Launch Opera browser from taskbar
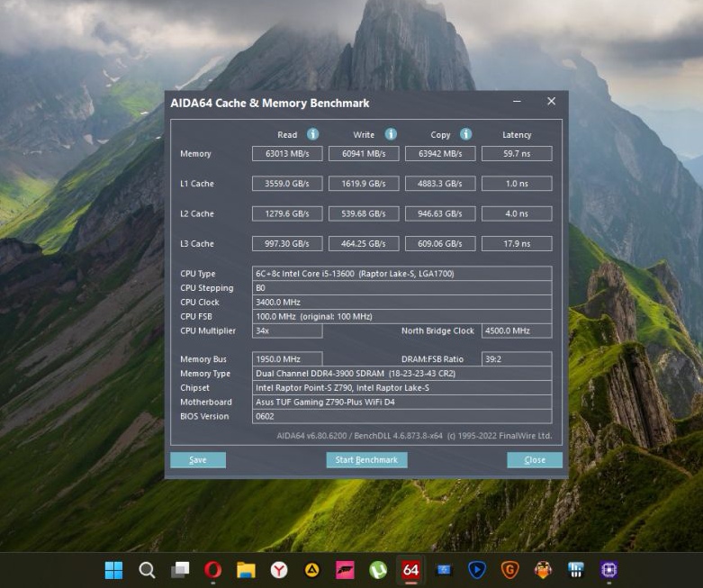 pos(212,570)
